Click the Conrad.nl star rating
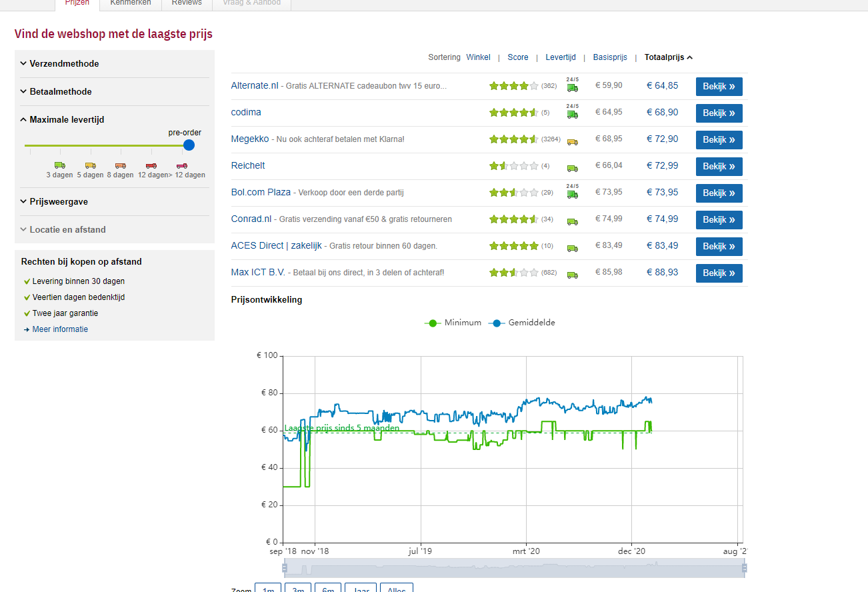 click(x=513, y=219)
